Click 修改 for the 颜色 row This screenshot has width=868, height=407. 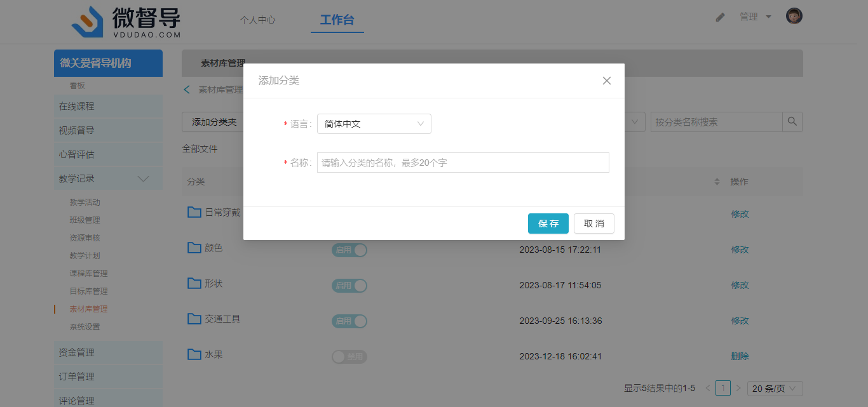740,250
